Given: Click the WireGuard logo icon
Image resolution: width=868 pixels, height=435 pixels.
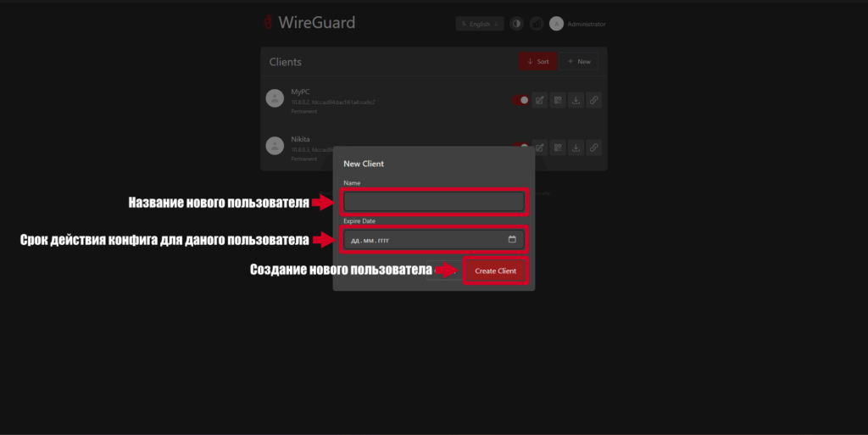Looking at the screenshot, I should 268,23.
